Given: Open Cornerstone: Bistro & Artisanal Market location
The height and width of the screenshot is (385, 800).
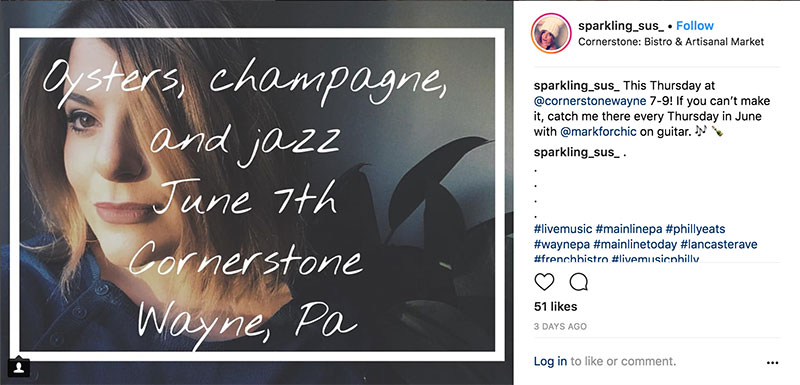Looking at the screenshot, I should (671, 42).
